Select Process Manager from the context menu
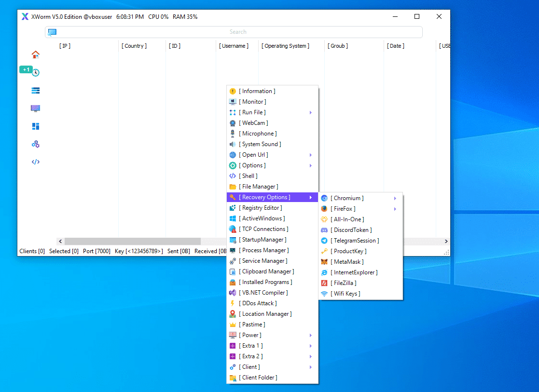 265,250
